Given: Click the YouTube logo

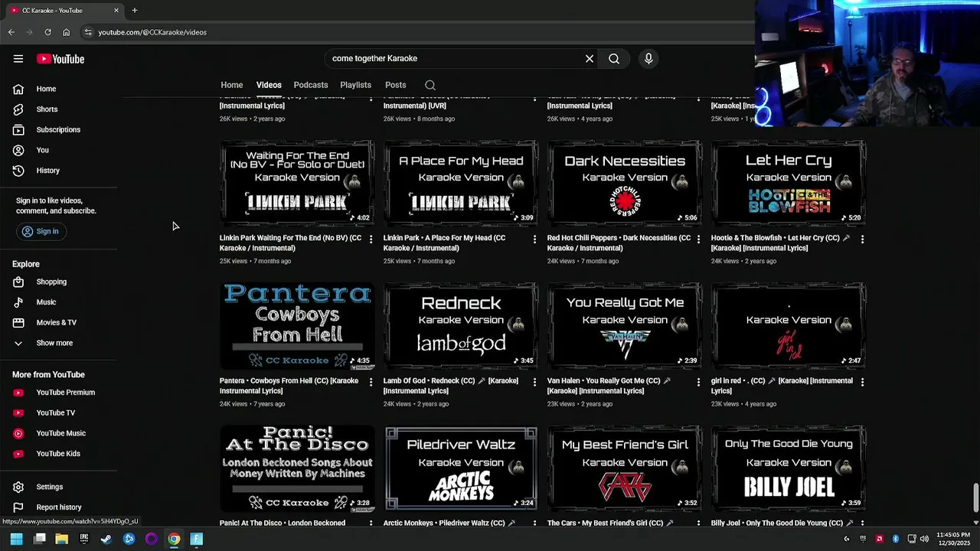Looking at the screenshot, I should pos(60,59).
